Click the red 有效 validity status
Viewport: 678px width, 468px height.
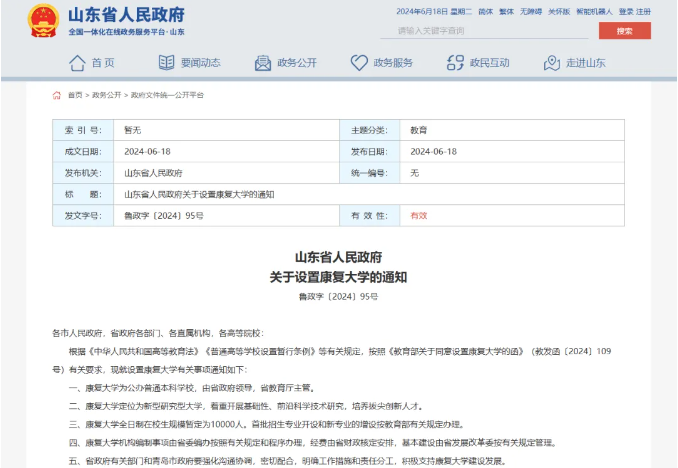419,216
